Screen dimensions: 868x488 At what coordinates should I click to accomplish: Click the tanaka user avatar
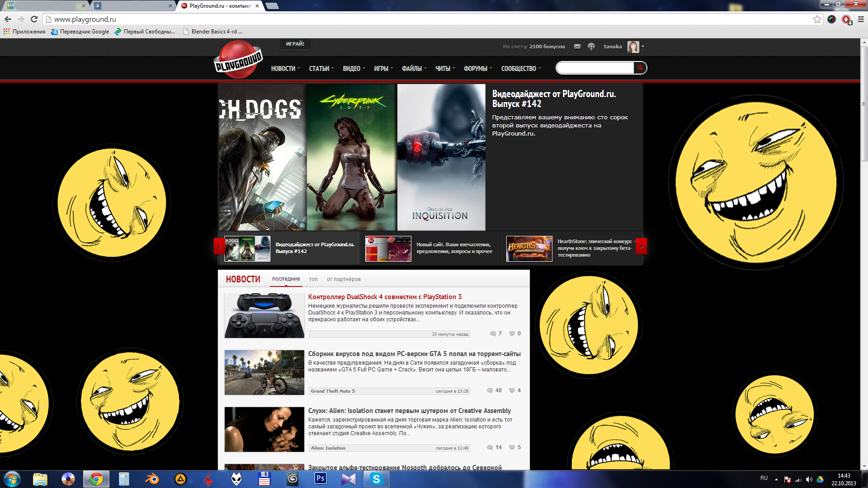click(633, 47)
